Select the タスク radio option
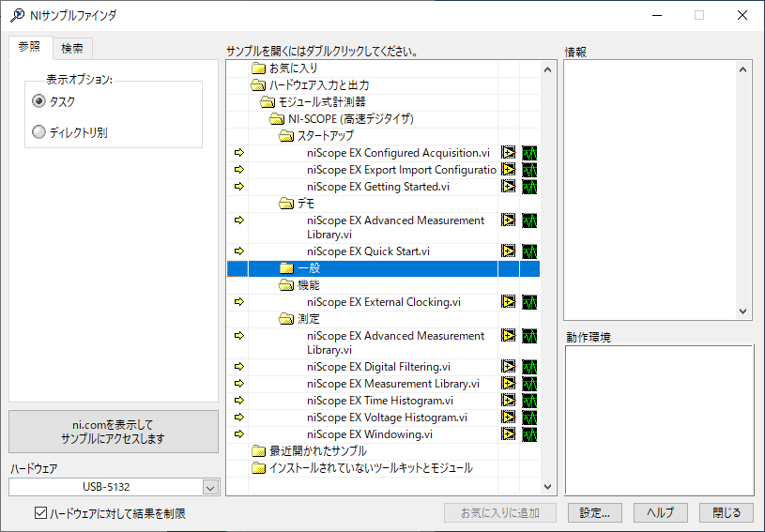Viewport: 765px width, 532px height. coord(38,101)
